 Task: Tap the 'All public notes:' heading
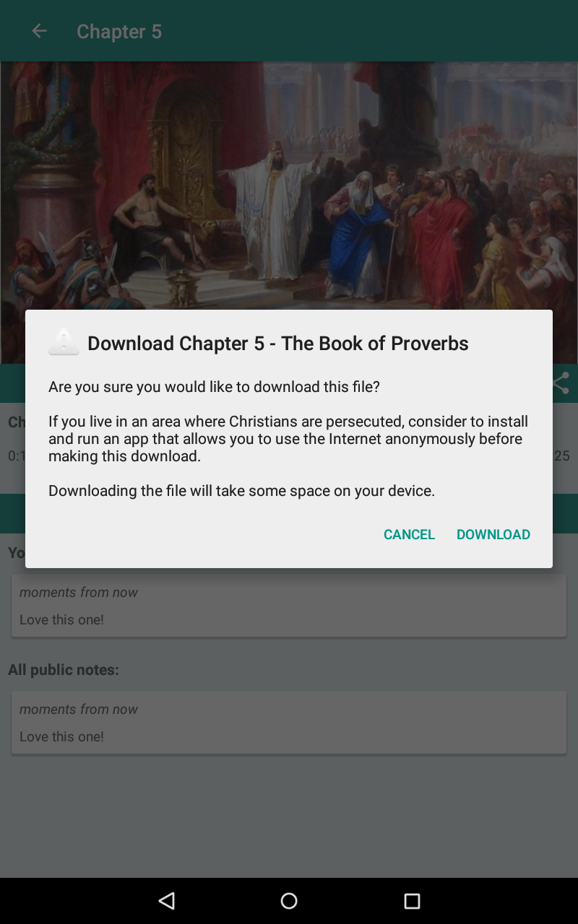click(64, 670)
